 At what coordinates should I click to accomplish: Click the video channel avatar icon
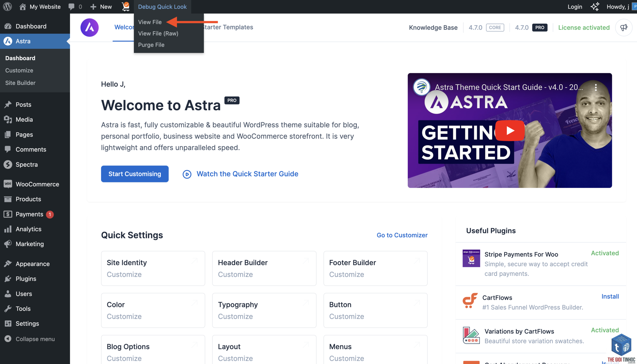click(422, 87)
